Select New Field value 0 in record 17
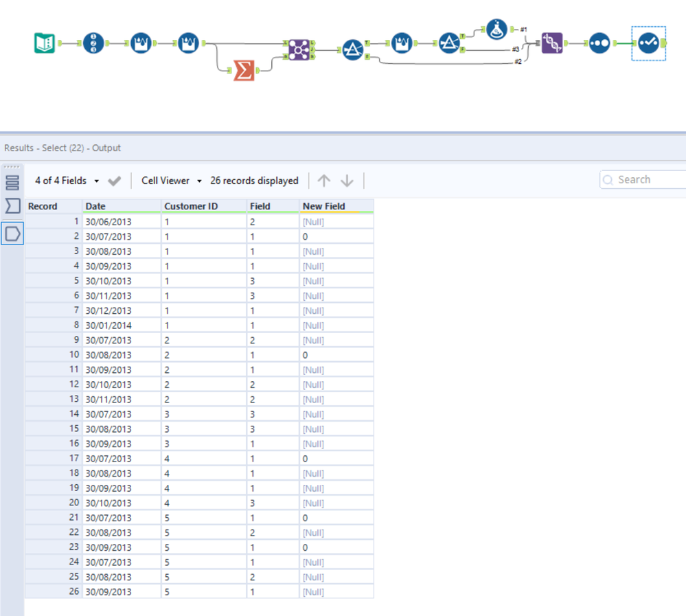 336,459
